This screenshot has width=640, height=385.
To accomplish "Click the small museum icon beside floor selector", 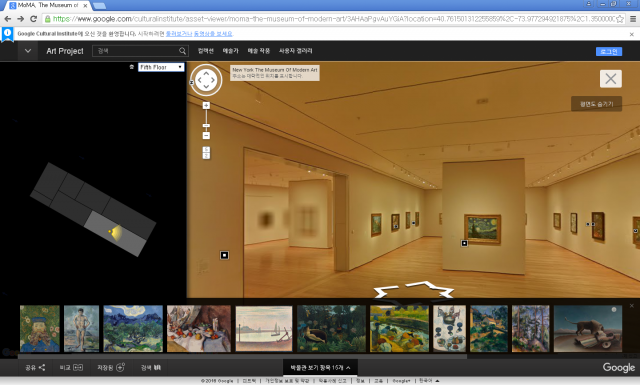I will click(131, 67).
